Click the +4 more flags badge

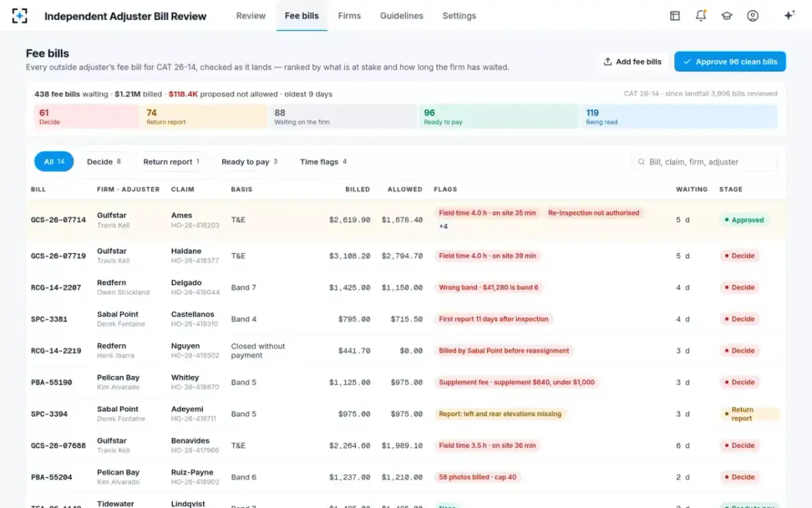click(x=443, y=226)
